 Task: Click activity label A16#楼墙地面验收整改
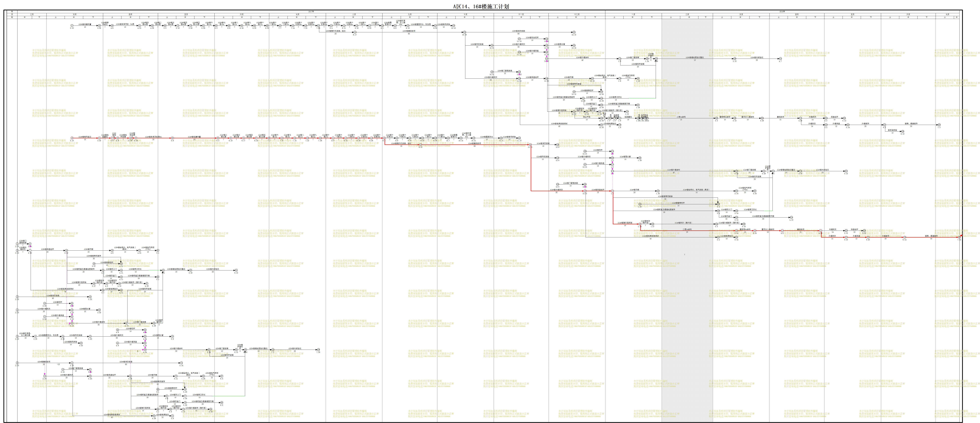click(x=695, y=57)
